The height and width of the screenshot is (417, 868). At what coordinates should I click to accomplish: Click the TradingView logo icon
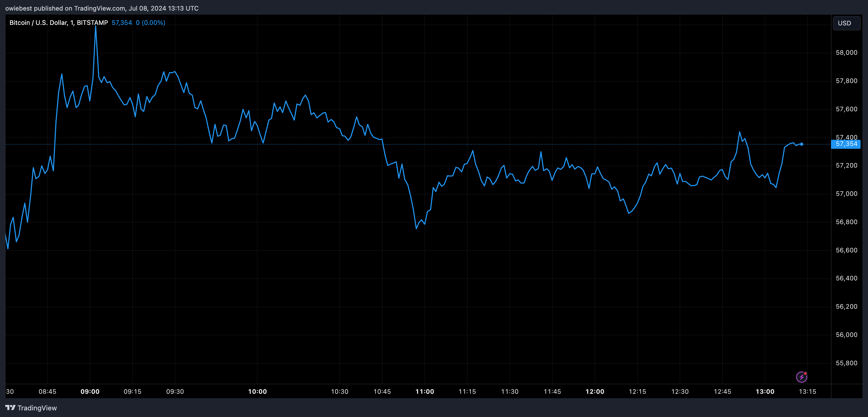click(x=11, y=407)
